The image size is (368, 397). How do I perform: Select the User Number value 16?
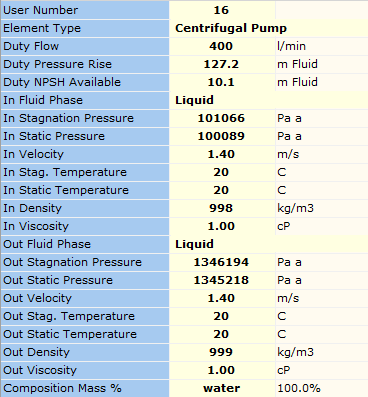(x=221, y=10)
